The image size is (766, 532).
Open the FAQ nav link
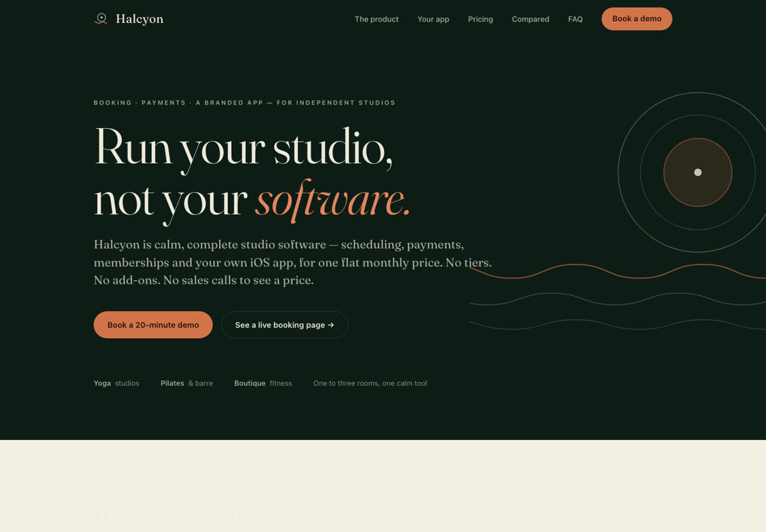(x=575, y=19)
